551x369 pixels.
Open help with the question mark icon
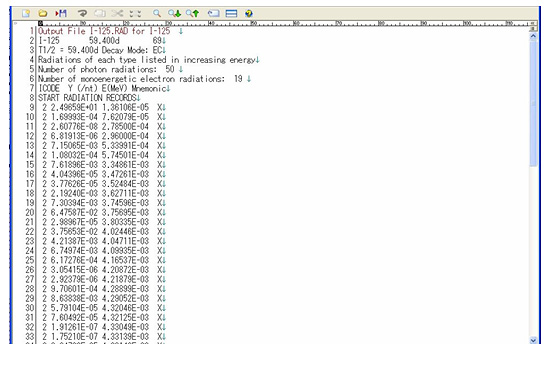249,13
